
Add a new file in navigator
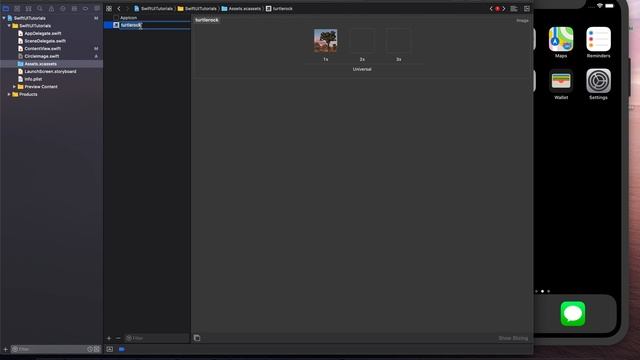pyautogui.click(x=6, y=349)
